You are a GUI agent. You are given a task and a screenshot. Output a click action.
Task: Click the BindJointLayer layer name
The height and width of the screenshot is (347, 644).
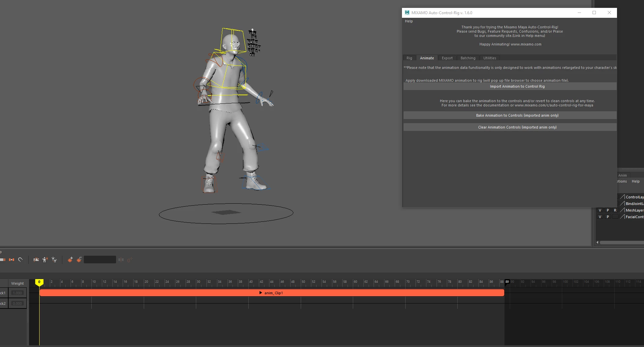[635, 204]
